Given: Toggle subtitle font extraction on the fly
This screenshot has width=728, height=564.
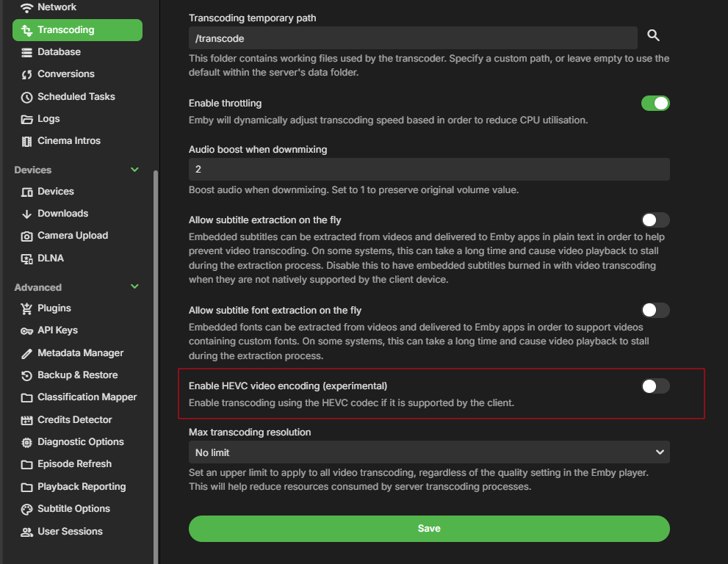Looking at the screenshot, I should coord(655,310).
